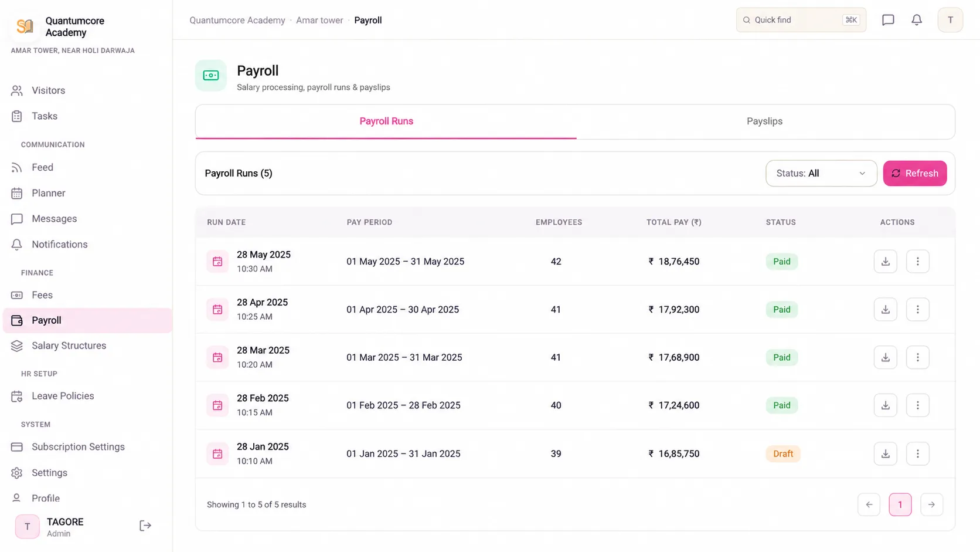Viewport: 980px width, 552px height.
Task: Go to next page arrow
Action: [931, 504]
